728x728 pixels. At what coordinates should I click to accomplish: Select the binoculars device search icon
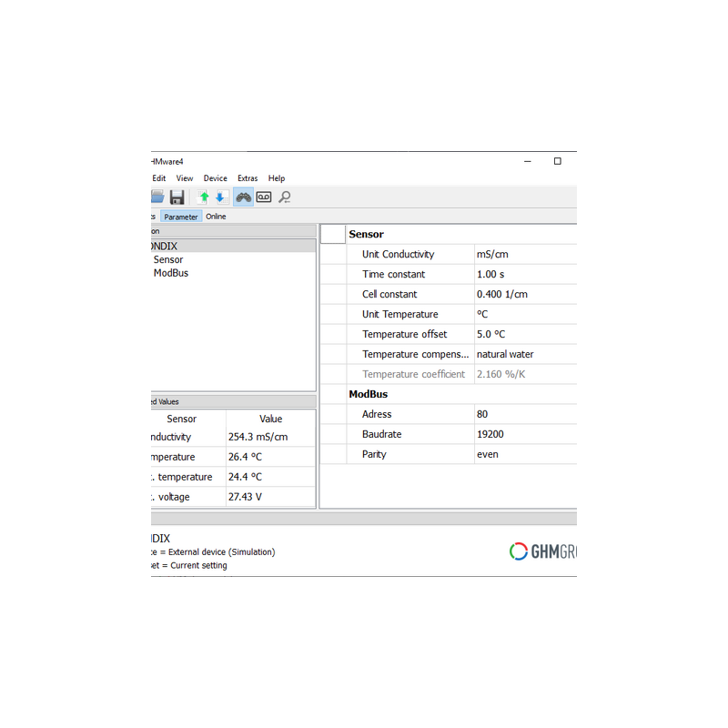click(x=243, y=197)
